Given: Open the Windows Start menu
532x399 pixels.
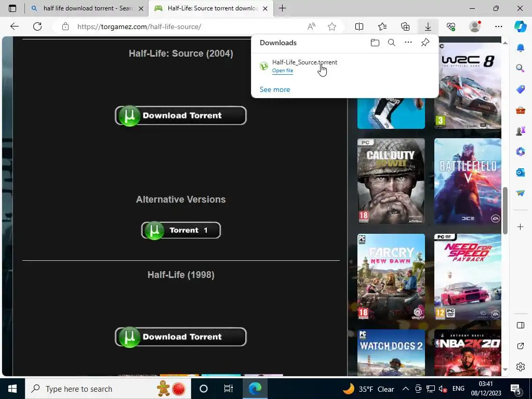Looking at the screenshot, I should pos(12,389).
